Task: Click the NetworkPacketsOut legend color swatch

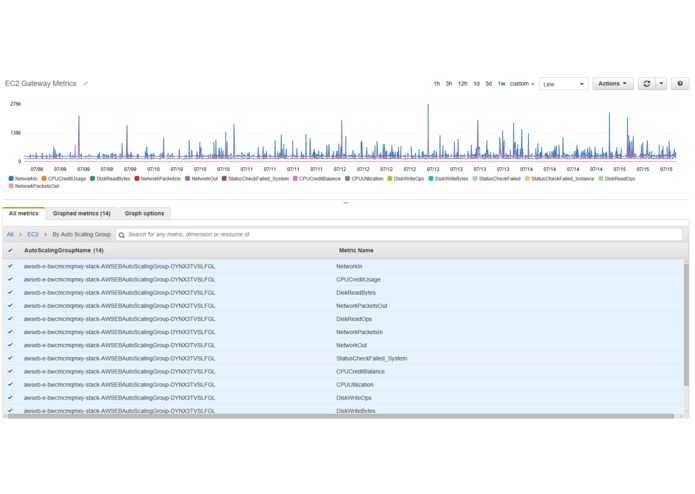Action: point(11,186)
